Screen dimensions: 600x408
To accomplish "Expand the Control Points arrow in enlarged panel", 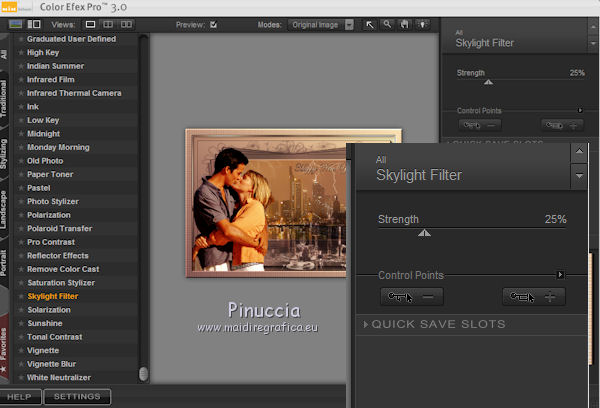I will point(560,274).
